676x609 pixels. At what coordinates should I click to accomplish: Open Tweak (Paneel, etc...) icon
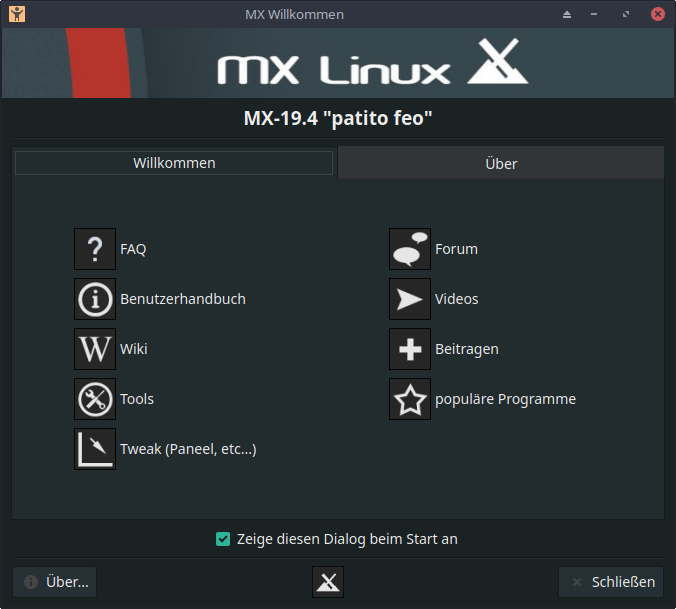point(95,449)
